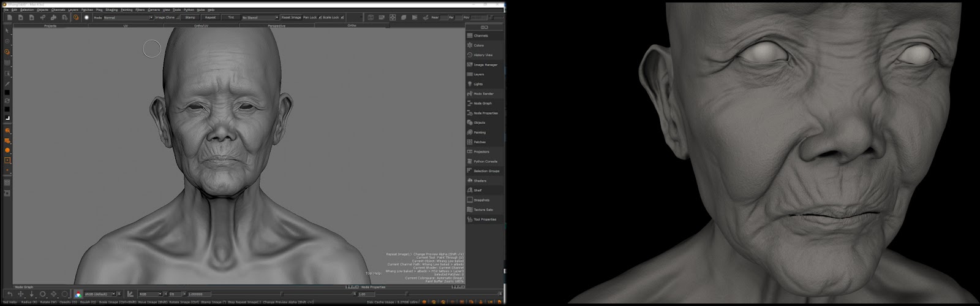Open the History View palette

click(486, 55)
